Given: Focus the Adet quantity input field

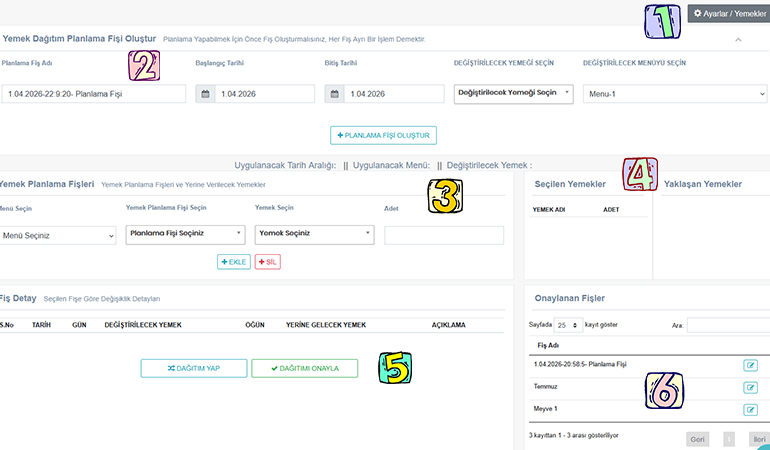Looking at the screenshot, I should tap(444, 235).
